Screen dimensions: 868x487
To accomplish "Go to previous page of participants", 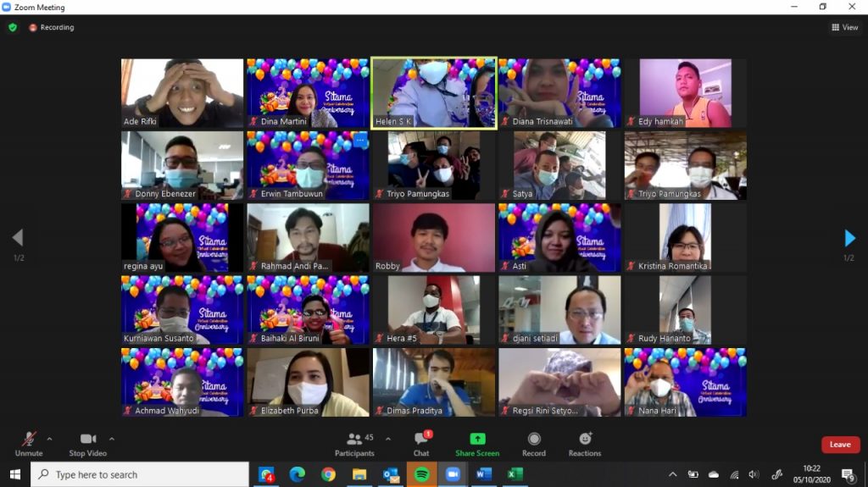I will click(18, 238).
